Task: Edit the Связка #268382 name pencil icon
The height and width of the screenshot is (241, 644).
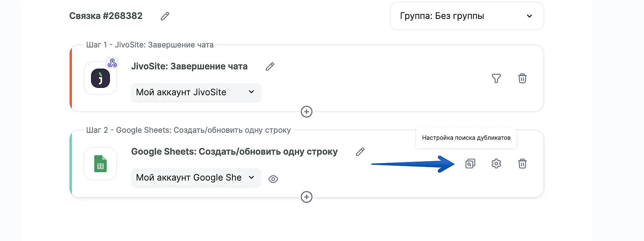Action: point(165,16)
